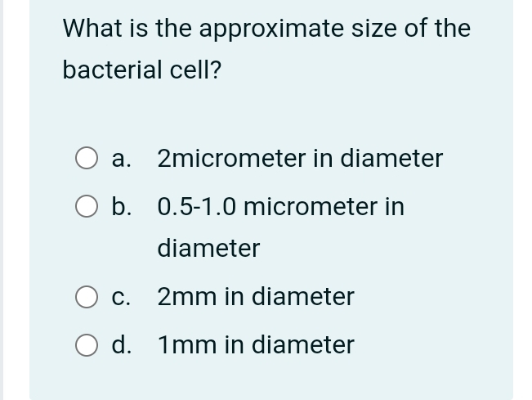This screenshot has width=532, height=400.
Task: Pick the radio button for option d
Action: tap(87, 345)
